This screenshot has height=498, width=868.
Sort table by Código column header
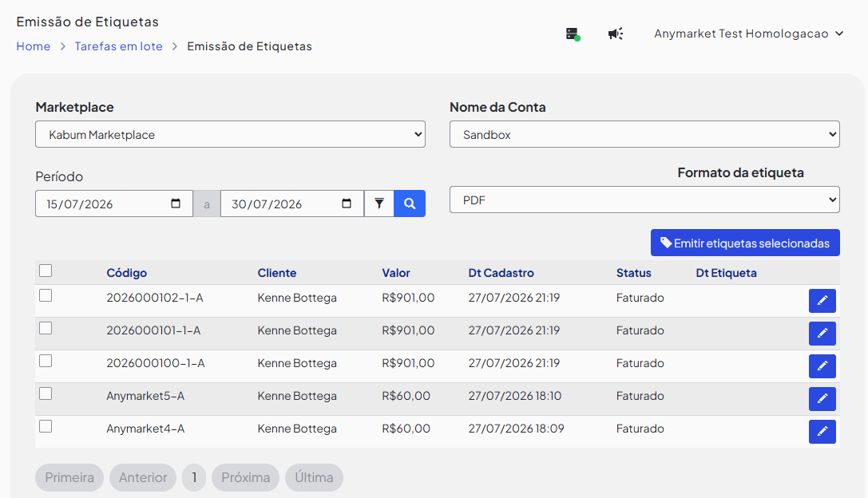pyautogui.click(x=127, y=273)
